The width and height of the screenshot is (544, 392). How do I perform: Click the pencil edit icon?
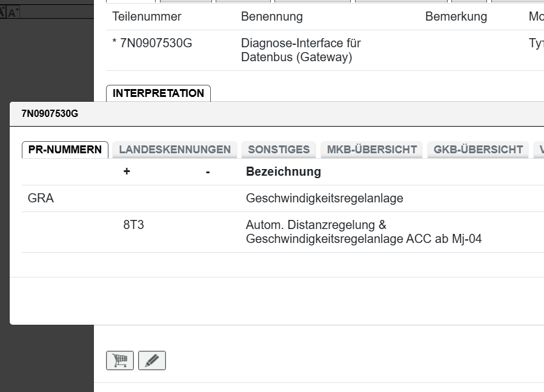coord(152,360)
